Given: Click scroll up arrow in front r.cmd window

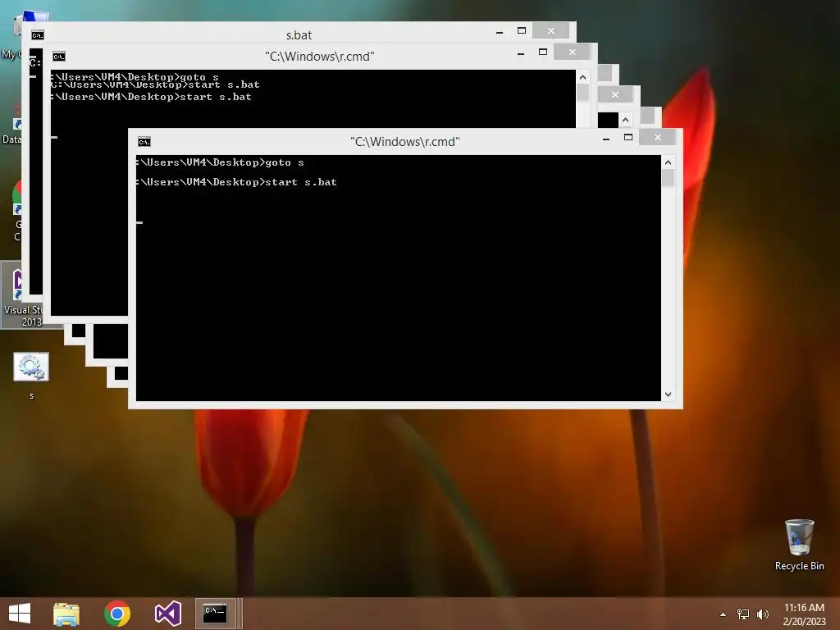Looking at the screenshot, I should click(x=668, y=162).
